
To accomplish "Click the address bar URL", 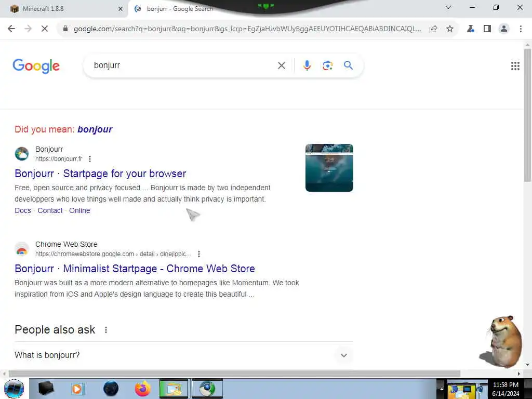I will 247,29.
